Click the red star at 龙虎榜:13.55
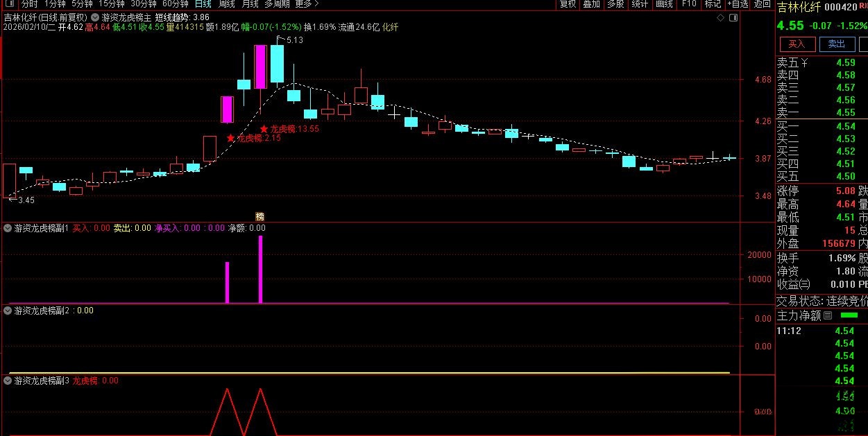The image size is (868, 436). [264, 129]
